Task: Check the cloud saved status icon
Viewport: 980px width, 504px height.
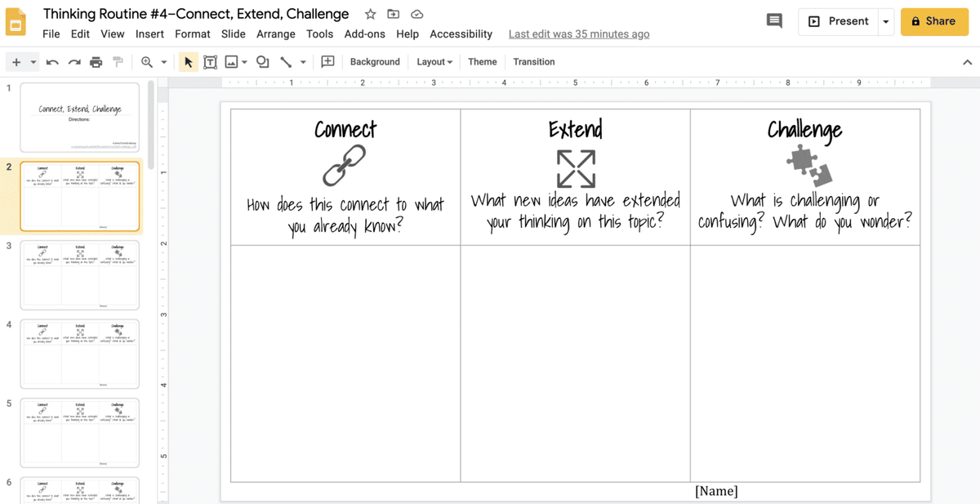Action: pos(417,14)
